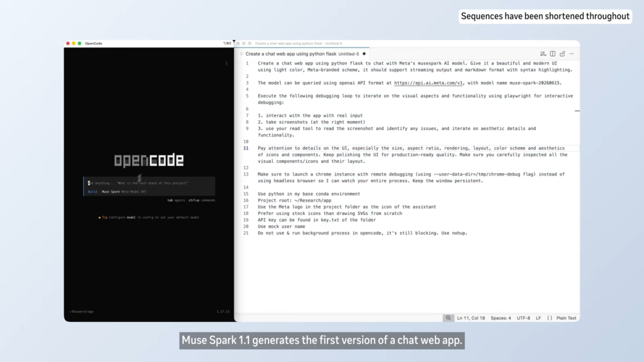Click the OpenCode window red close button

[x=68, y=43]
